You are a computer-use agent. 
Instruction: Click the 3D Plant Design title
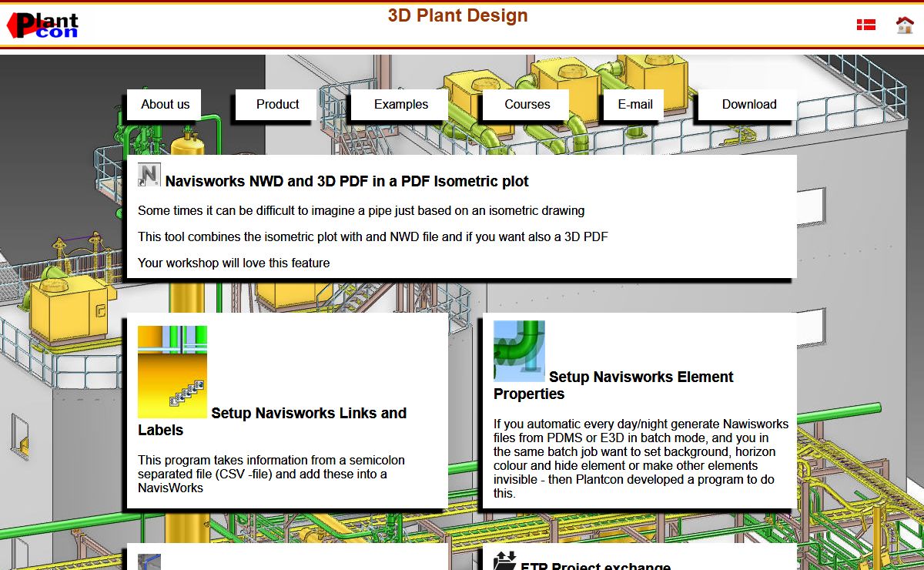pyautogui.click(x=457, y=15)
